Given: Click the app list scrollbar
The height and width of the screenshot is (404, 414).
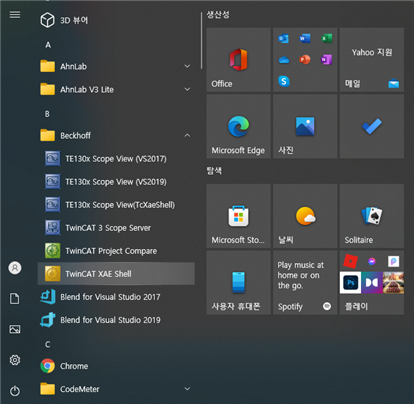Looking at the screenshot, I should 201,40.
